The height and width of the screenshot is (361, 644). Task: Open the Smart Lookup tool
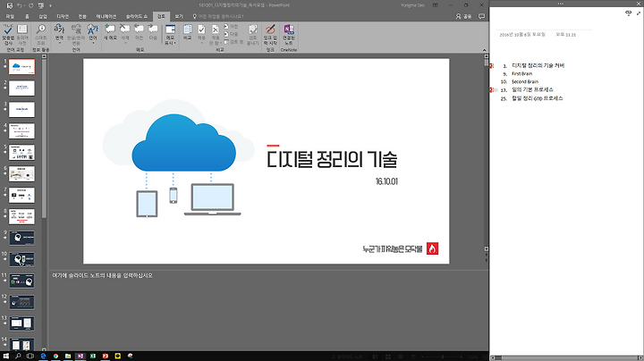tap(40, 35)
